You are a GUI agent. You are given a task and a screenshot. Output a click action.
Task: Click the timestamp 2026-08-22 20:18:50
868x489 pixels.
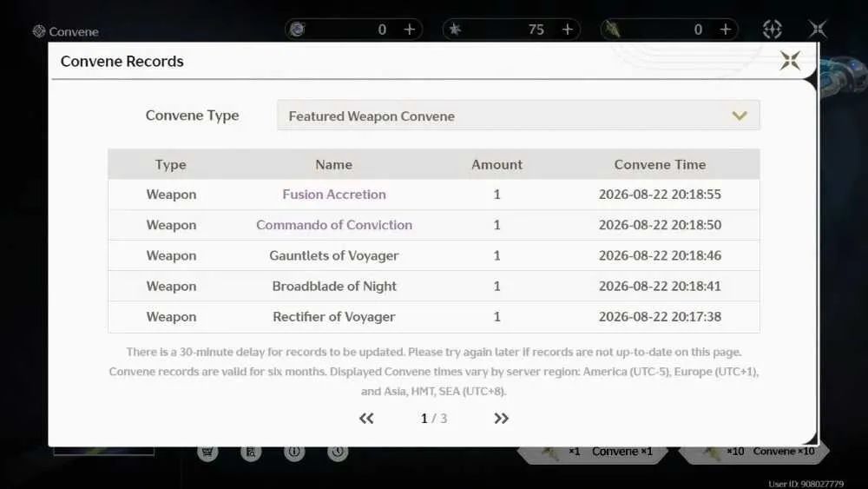tap(660, 225)
